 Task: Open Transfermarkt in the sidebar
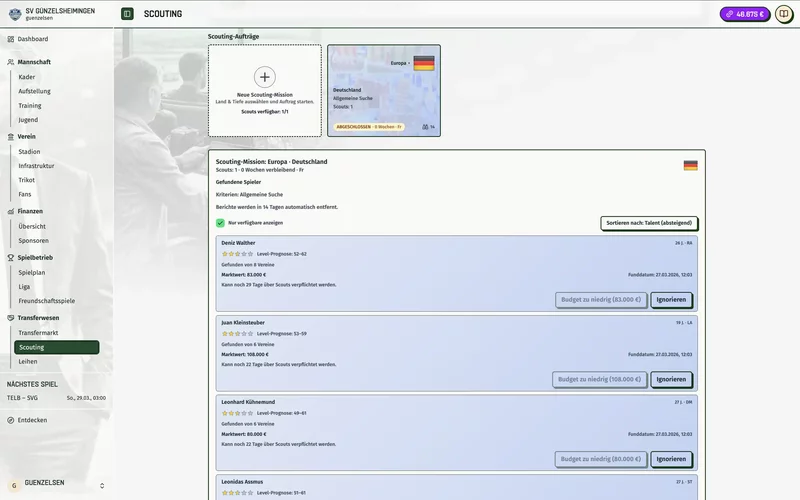point(38,332)
